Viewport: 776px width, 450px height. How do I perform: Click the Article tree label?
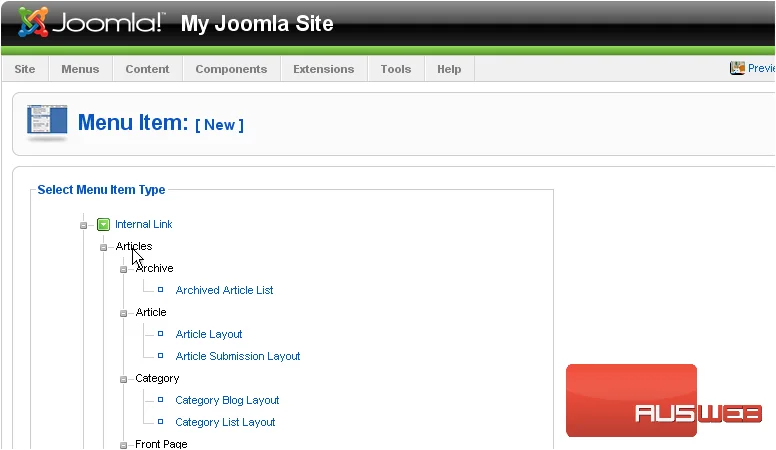151,312
